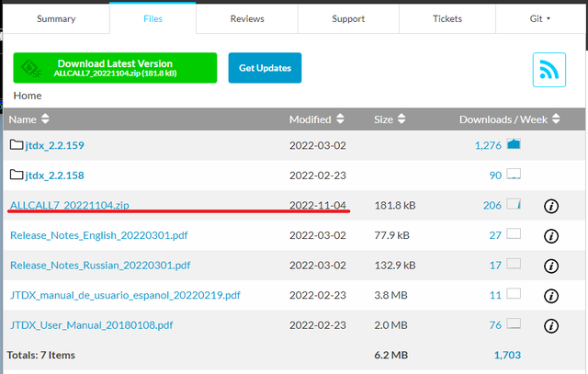
Task: Show info for Release_Notes_English_20220301.pdf
Action: pyautogui.click(x=551, y=236)
